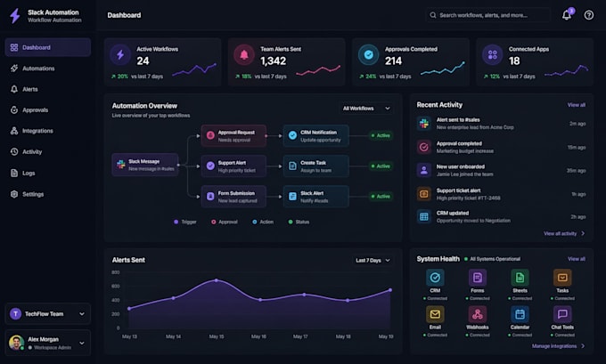Open the Email system health icon
The image size is (606, 364).
point(435,314)
